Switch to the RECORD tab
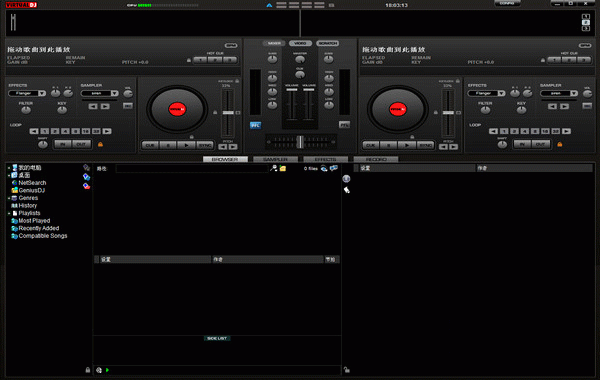 [376, 159]
